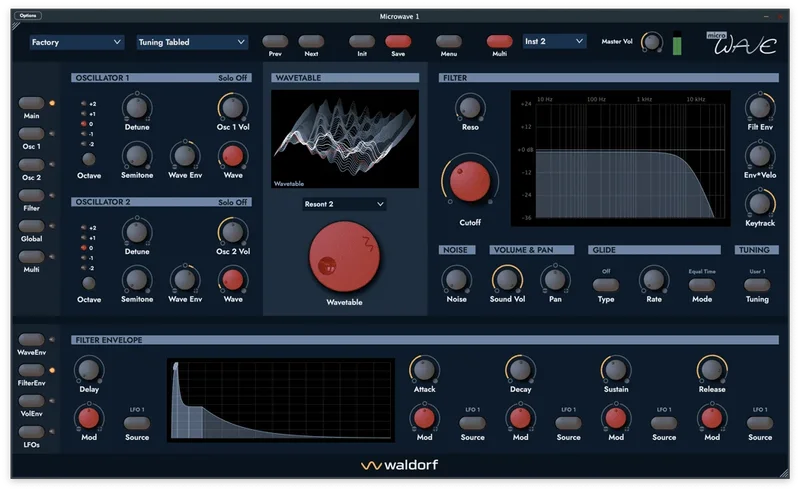Toggle the Glide Type switch
Image resolution: width=800 pixels, height=491 pixels.
[x=606, y=284]
